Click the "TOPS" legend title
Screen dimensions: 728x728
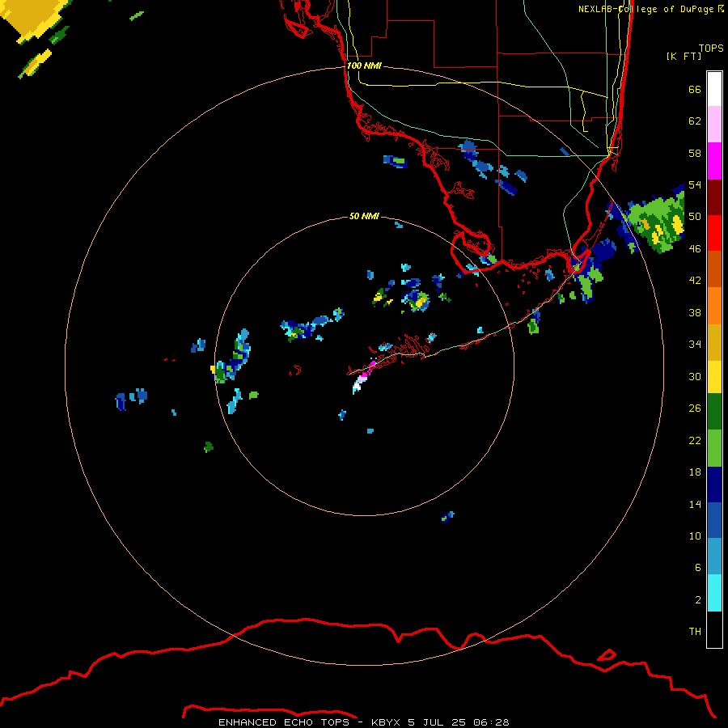coord(711,48)
